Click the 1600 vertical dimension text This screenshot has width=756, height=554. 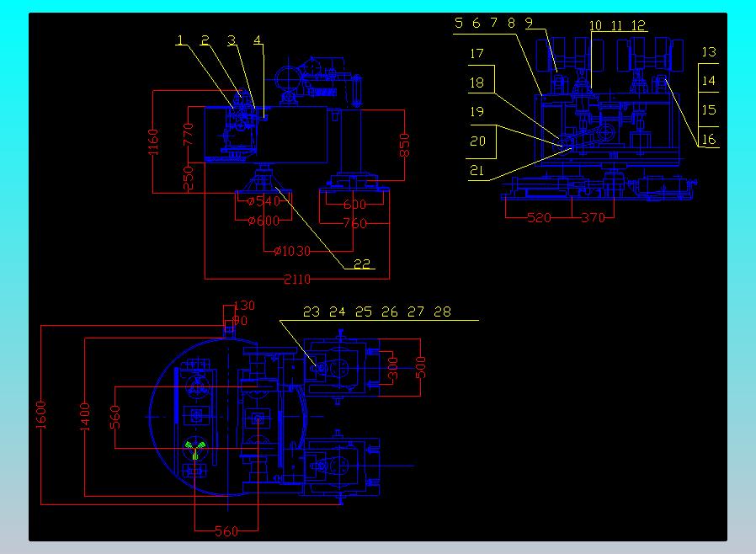pyautogui.click(x=41, y=414)
